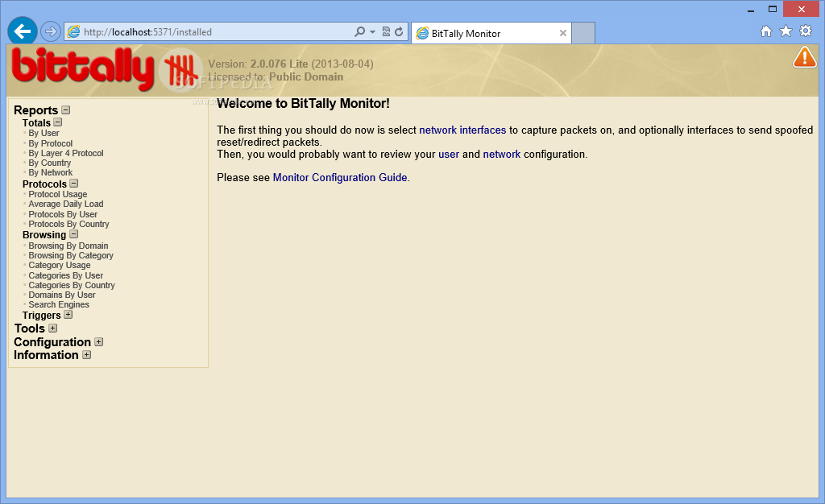
Task: Click the Triggers heading label
Action: [42, 316]
